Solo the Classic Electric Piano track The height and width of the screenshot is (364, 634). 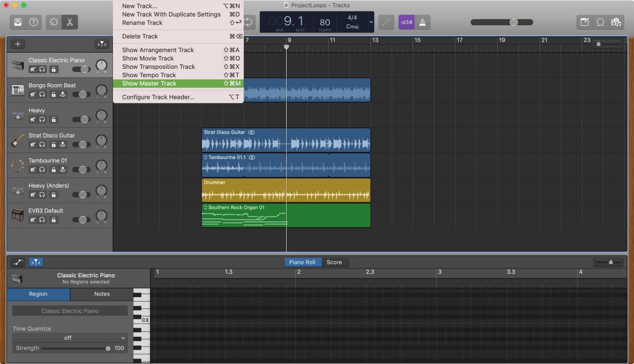43,69
